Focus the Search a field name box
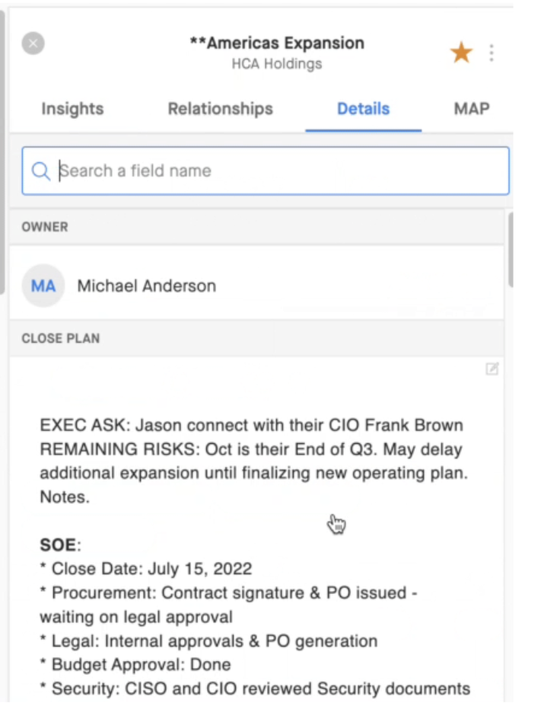 [x=266, y=171]
